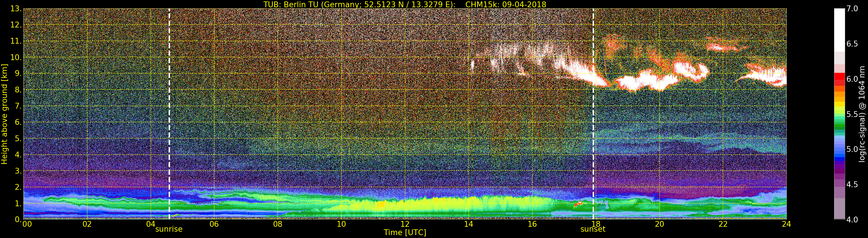This screenshot has height=238, width=868.
Task: Click the white top band of the colorbar
Action: [x=839, y=30]
